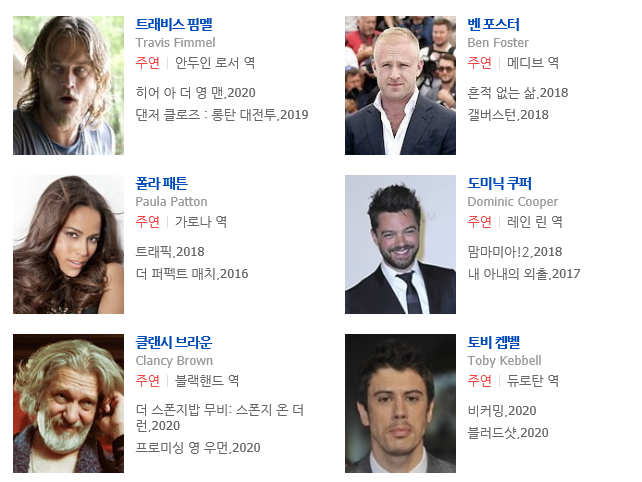The width and height of the screenshot is (642, 482).
Task: Open the film 갤버스턴,2018
Action: pos(508,115)
